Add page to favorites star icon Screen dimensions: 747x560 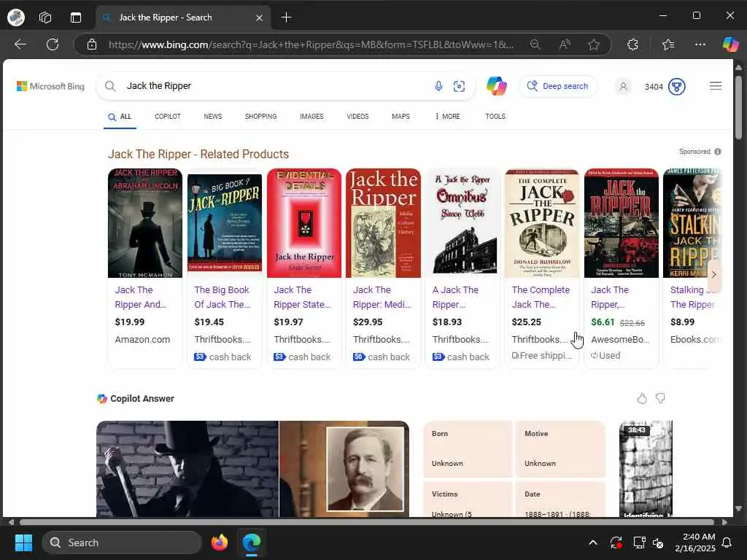coord(594,44)
